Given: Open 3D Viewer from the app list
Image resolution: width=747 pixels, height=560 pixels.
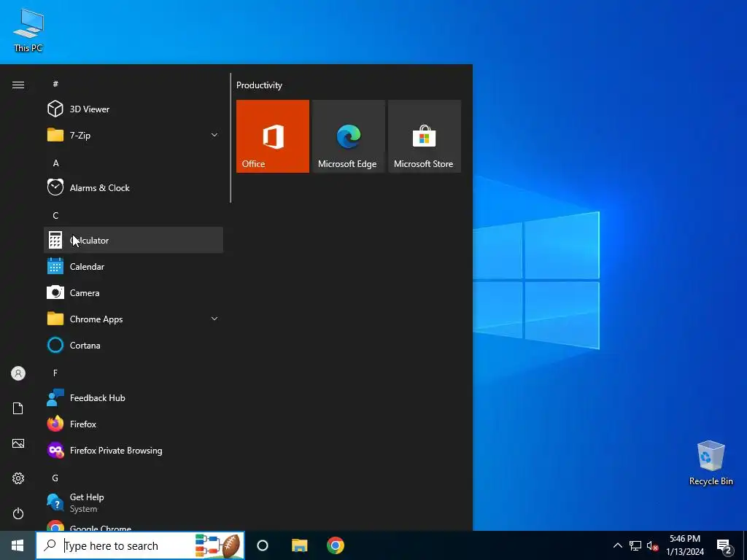Looking at the screenshot, I should pos(133,109).
